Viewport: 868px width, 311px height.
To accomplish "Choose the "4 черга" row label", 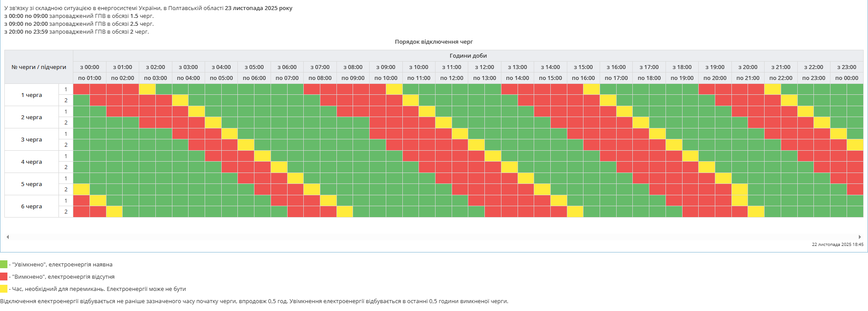I will (x=31, y=162).
